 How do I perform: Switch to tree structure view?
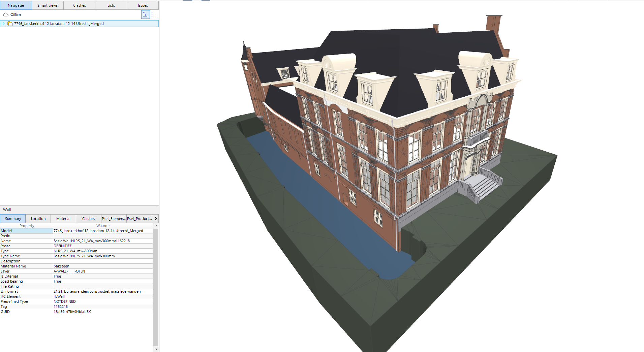click(145, 14)
